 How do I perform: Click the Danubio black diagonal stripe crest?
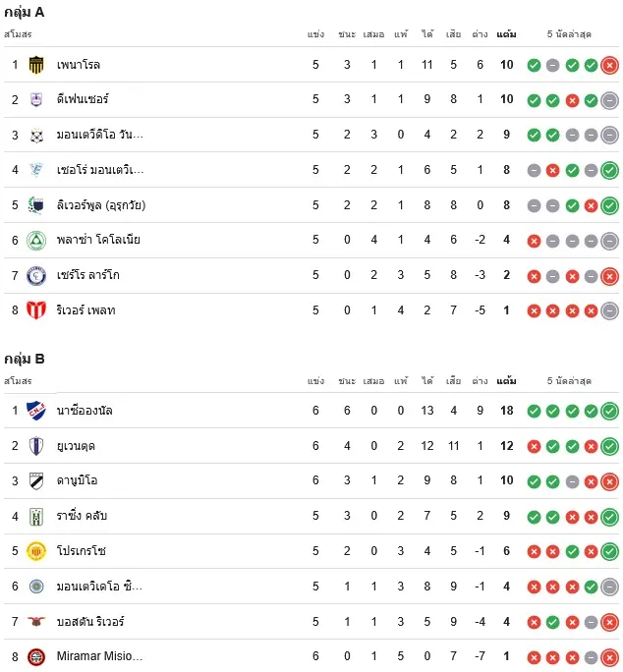coord(36,480)
